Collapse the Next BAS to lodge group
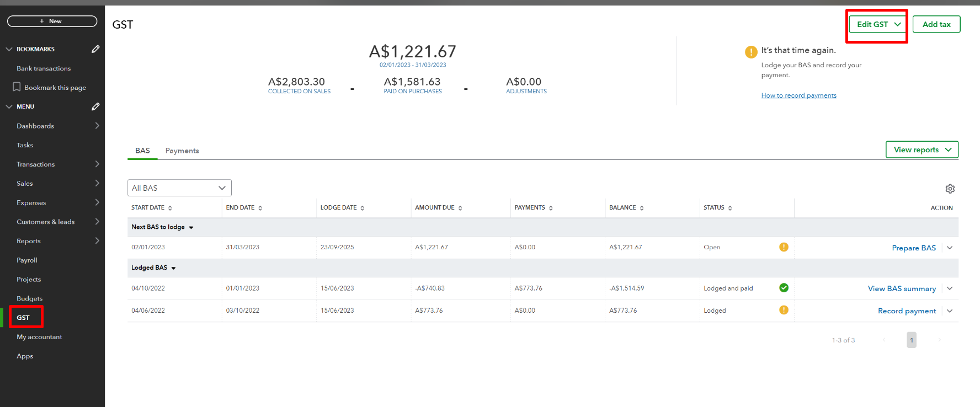 [x=191, y=227]
